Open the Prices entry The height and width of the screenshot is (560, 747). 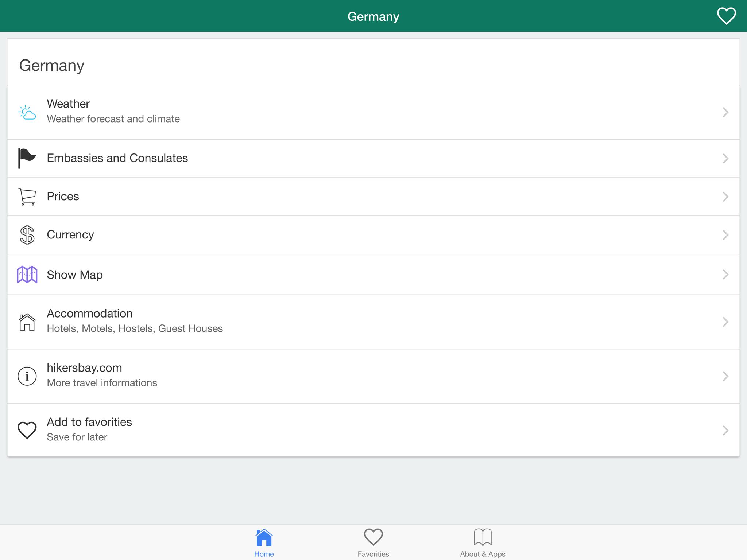pyautogui.click(x=373, y=197)
